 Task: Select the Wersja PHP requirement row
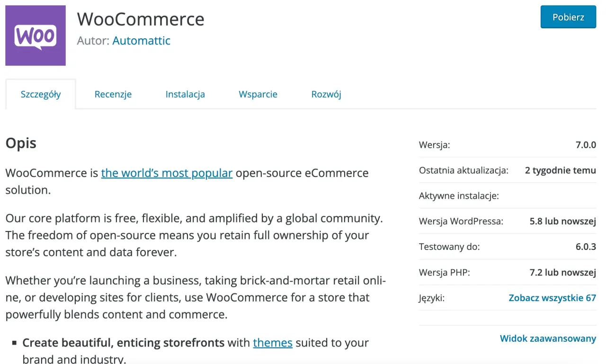click(x=507, y=272)
